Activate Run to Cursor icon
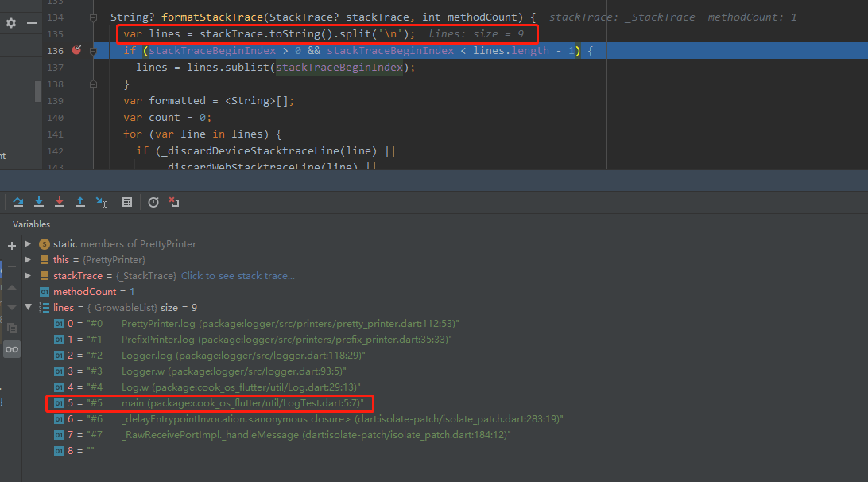Image resolution: width=868 pixels, height=482 pixels. click(101, 202)
